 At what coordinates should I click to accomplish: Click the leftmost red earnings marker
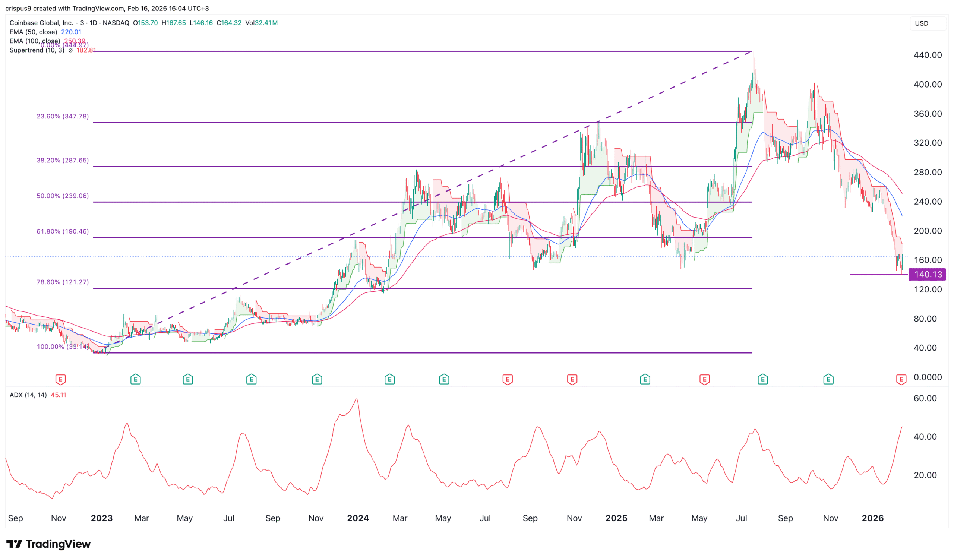pyautogui.click(x=60, y=379)
